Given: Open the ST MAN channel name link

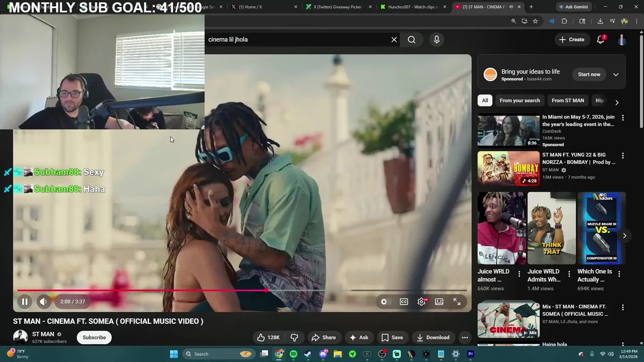Looking at the screenshot, I should click(43, 334).
